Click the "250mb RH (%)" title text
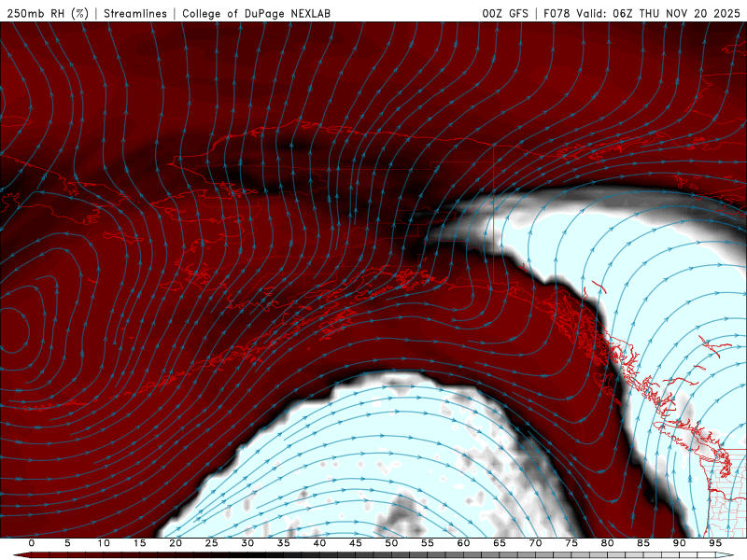Screen dimensions: 747x560 [x=48, y=13]
